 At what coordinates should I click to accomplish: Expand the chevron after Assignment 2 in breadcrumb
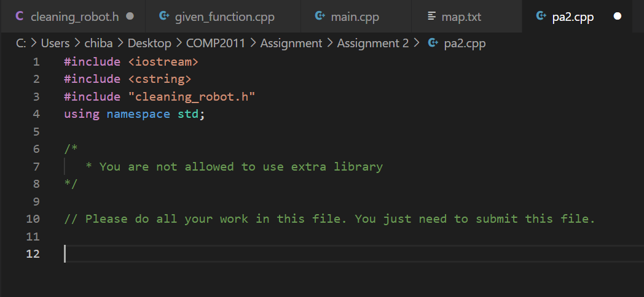point(417,43)
